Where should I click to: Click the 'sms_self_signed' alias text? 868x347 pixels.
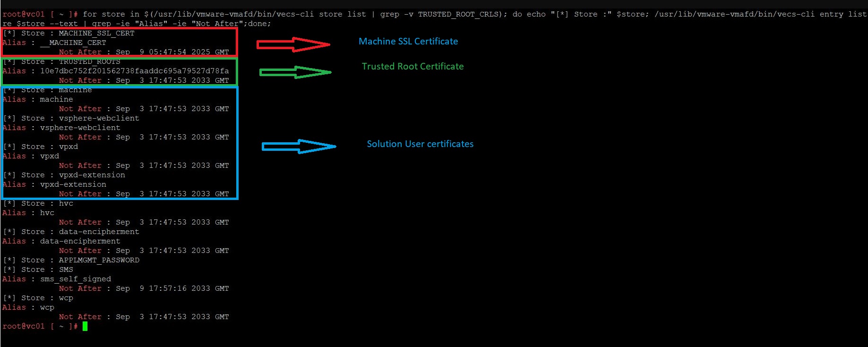[76, 279]
